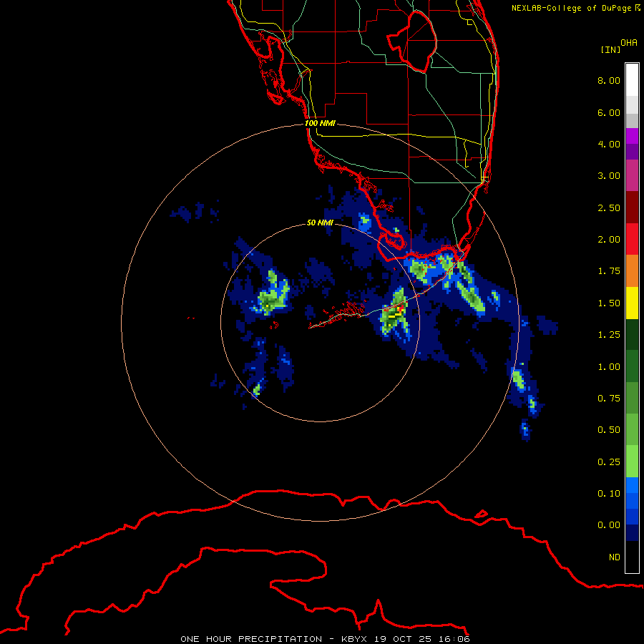Click the OHA product code label
The image size is (644, 644).
pyautogui.click(x=629, y=43)
